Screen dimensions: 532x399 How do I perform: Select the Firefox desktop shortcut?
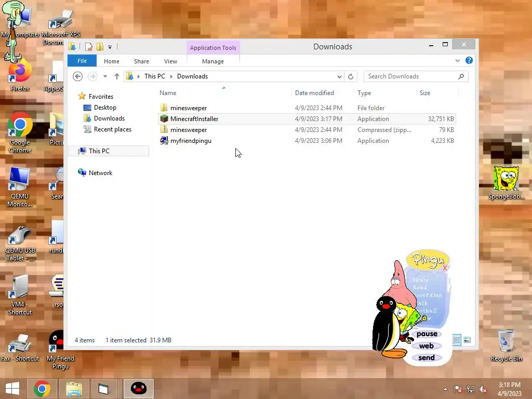tap(20, 75)
